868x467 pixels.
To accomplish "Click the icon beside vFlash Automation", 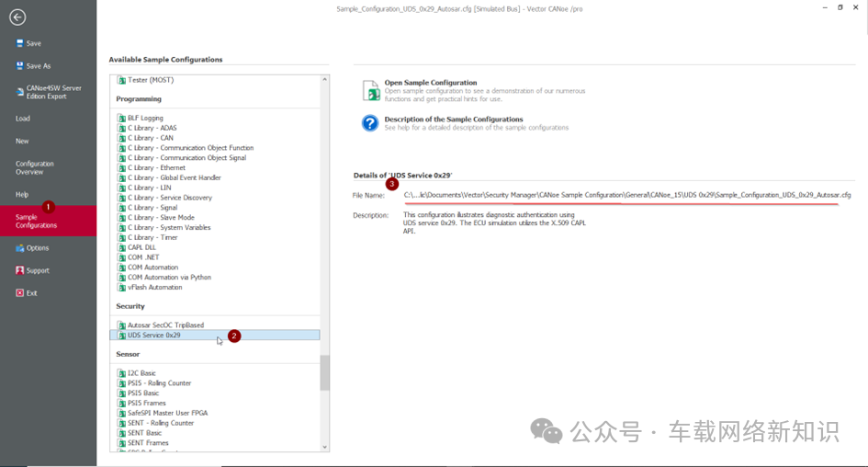I will [x=122, y=288].
